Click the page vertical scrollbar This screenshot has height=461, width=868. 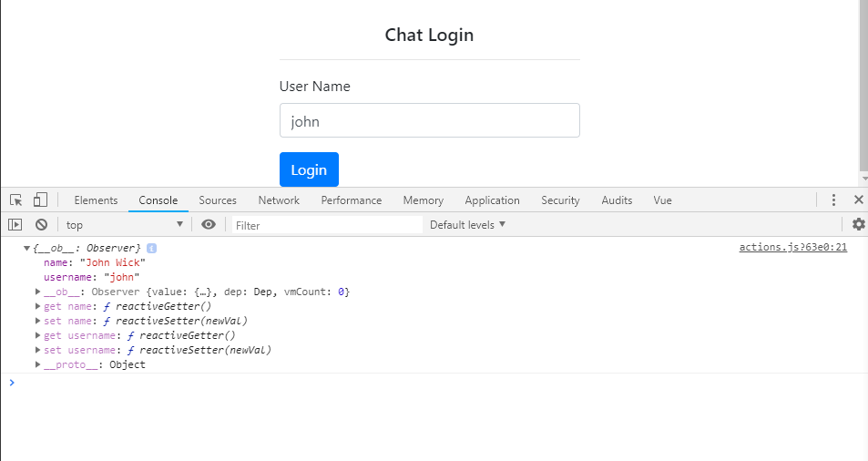tap(863, 86)
